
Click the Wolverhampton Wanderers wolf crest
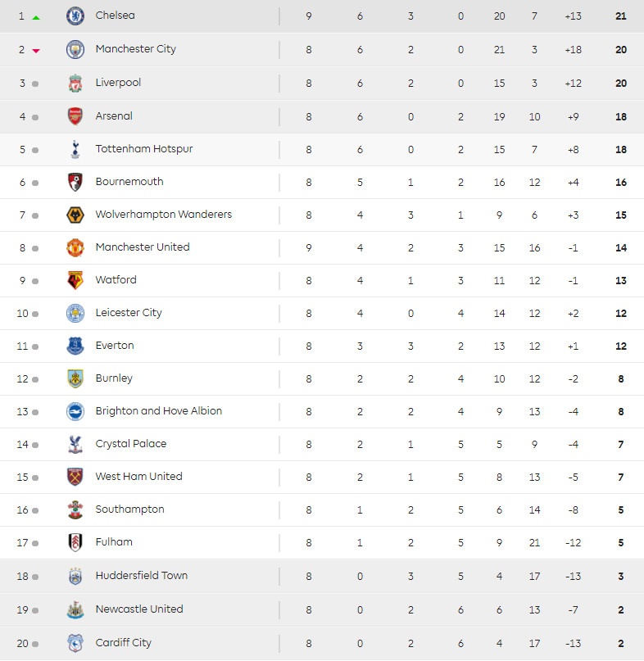point(75,215)
